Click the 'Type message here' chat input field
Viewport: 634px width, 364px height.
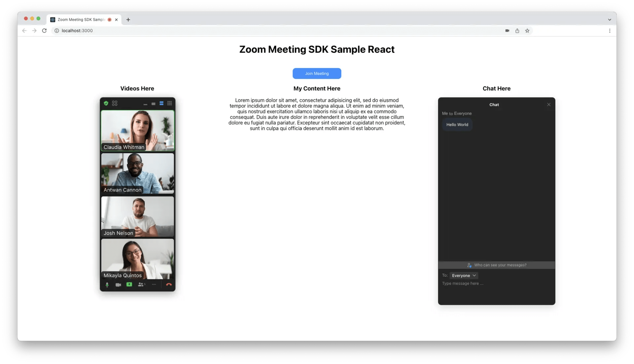462,283
